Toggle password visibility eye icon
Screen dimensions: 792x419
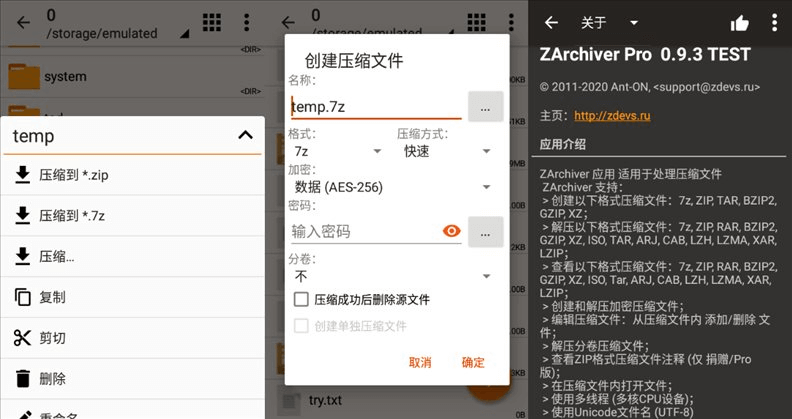(x=452, y=231)
